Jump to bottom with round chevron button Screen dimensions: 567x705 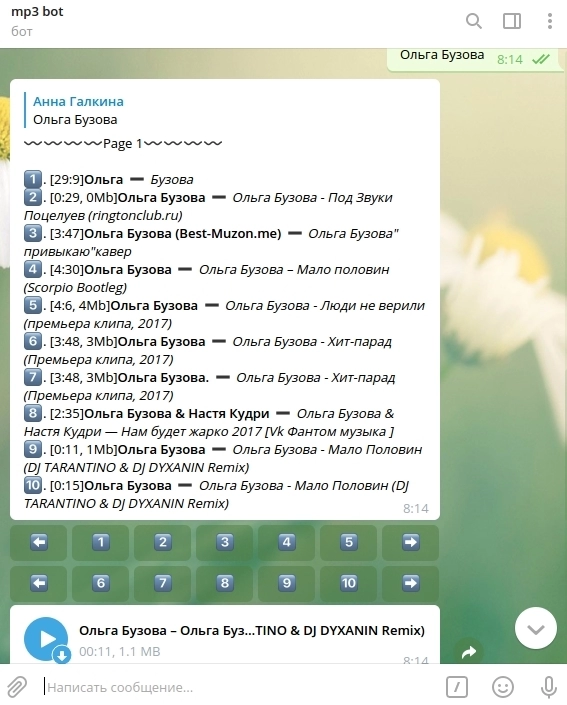pos(536,629)
